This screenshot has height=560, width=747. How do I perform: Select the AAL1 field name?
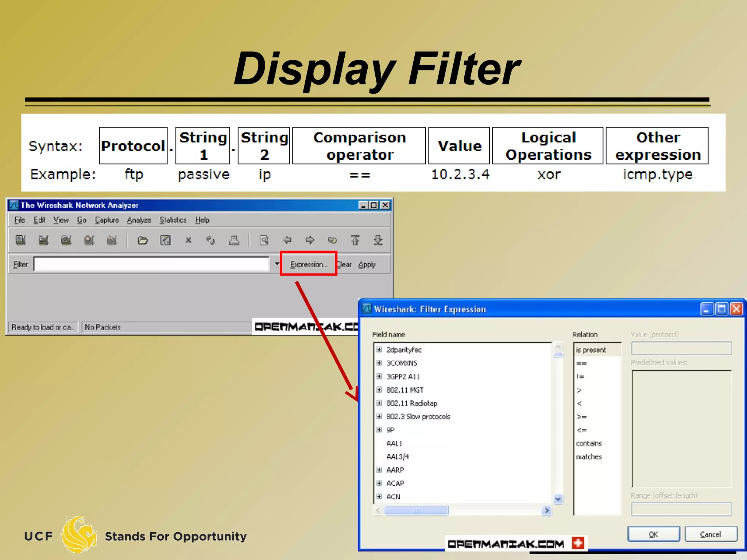point(394,443)
